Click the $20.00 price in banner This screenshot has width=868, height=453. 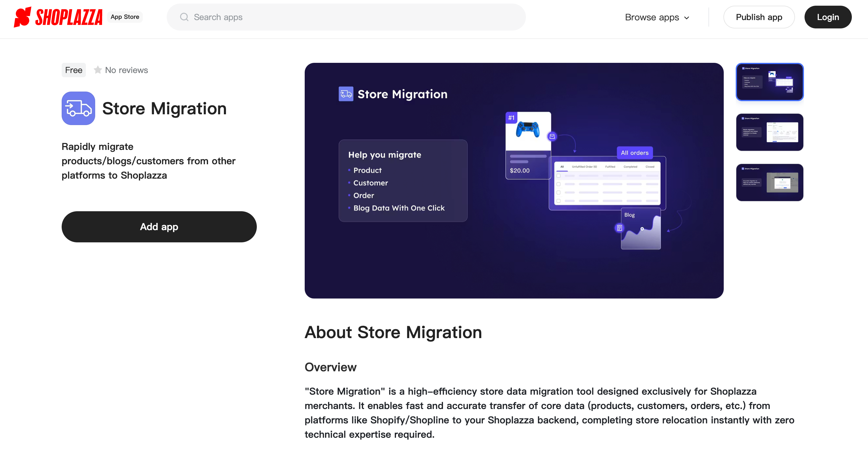(520, 171)
